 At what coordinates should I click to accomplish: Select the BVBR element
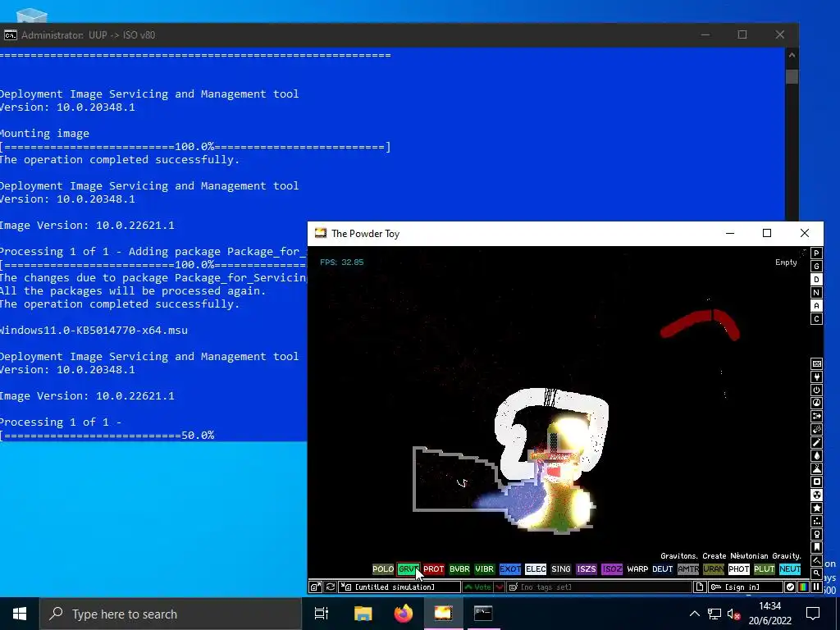pos(459,569)
